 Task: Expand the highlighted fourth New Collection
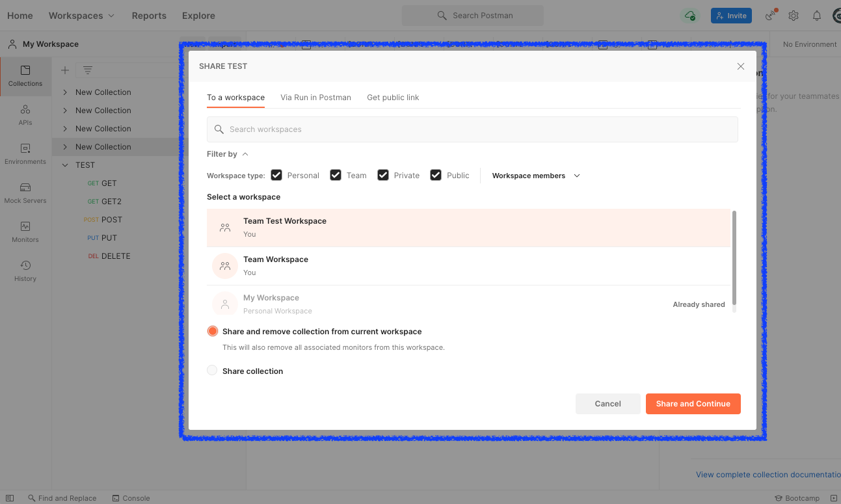coord(65,147)
